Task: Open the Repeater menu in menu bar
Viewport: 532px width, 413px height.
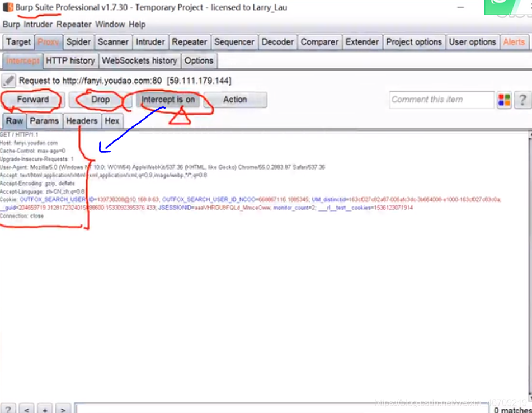Action: click(x=74, y=25)
